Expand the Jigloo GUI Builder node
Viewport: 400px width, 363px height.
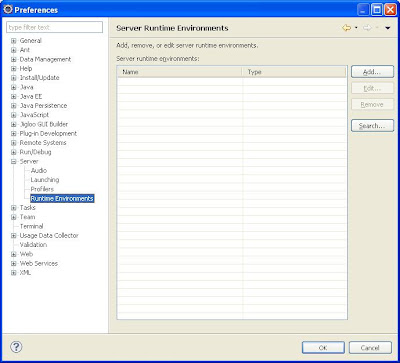click(14, 124)
